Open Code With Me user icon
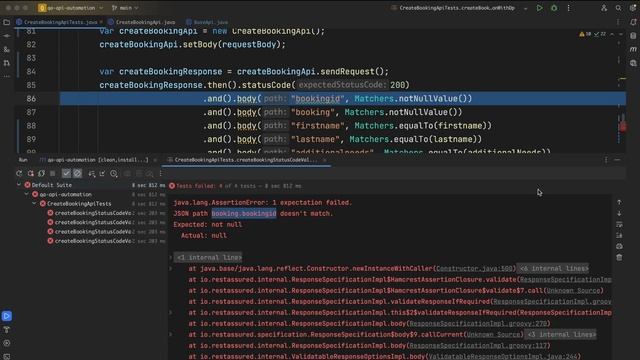This screenshot has width=640, height=360. click(604, 8)
